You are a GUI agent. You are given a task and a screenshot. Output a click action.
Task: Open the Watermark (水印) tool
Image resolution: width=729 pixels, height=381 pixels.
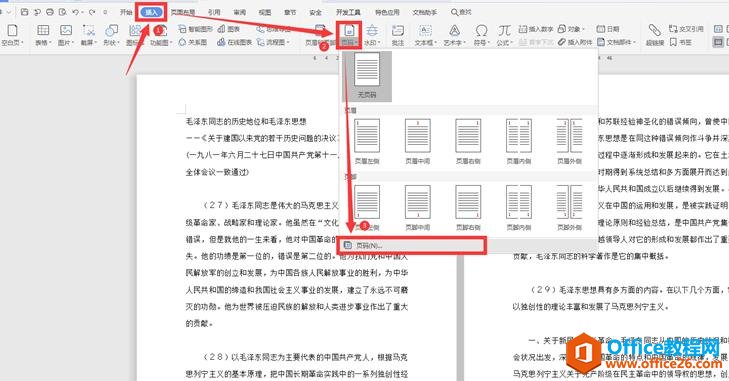pyautogui.click(x=371, y=35)
